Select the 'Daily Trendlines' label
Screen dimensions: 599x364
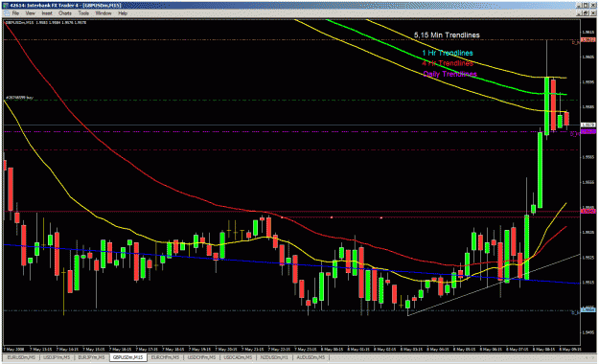tap(449, 74)
